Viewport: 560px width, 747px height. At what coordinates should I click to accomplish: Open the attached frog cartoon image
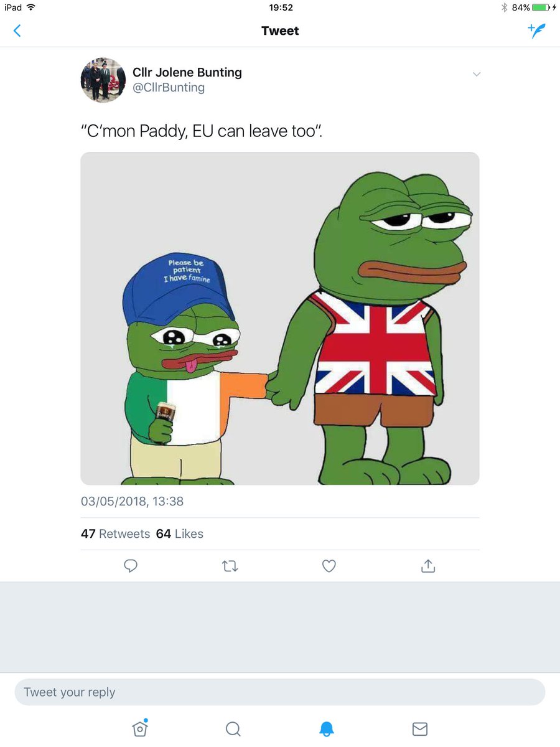(x=280, y=319)
